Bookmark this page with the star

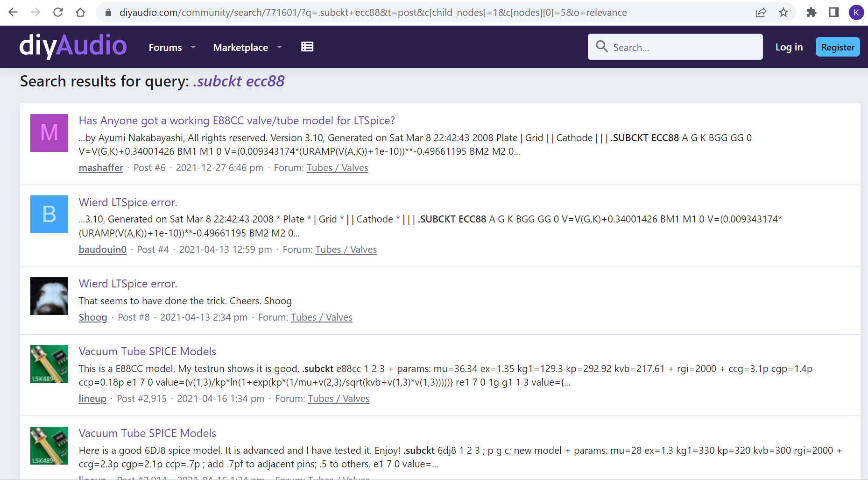[x=783, y=13]
